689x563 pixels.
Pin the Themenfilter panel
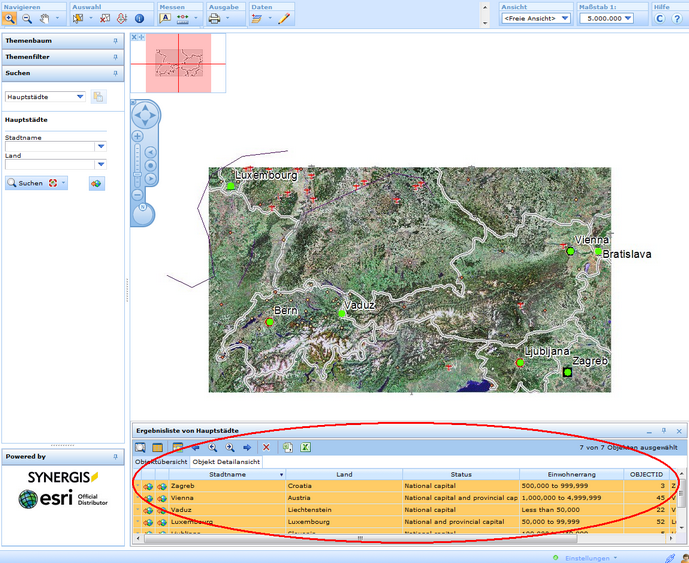[115, 57]
